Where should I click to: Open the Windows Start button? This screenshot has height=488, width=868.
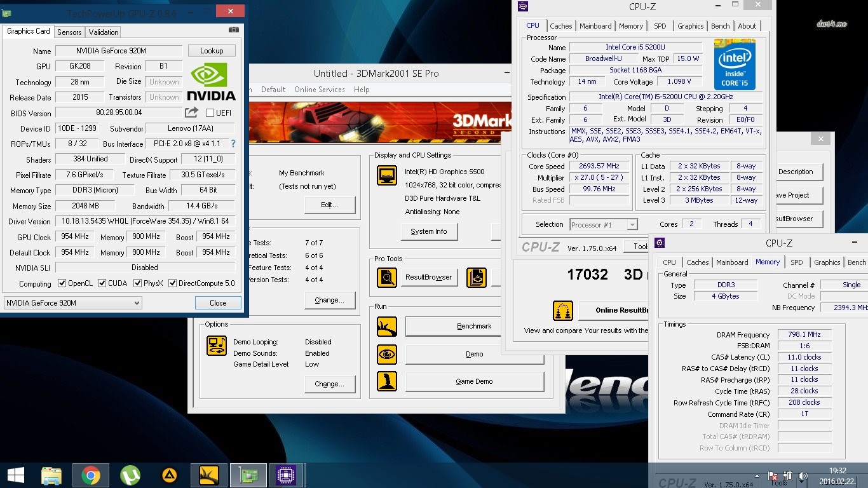15,475
